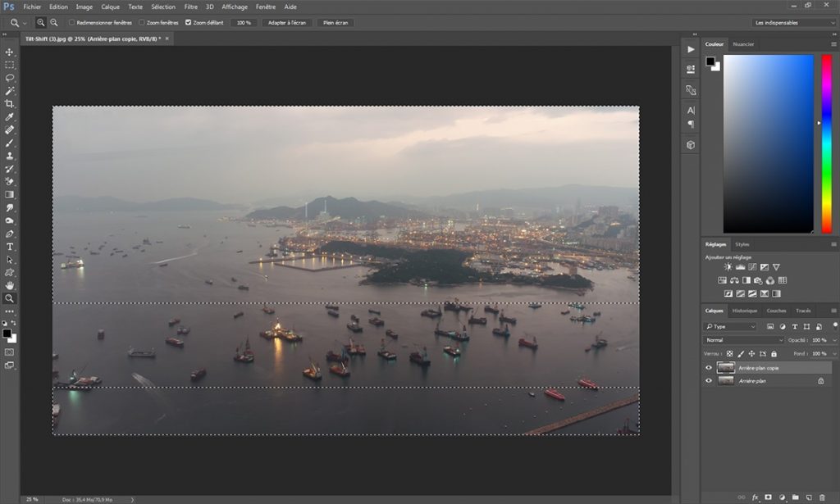Add a layer style via fx icon
This screenshot has height=504, width=840.
point(755,497)
